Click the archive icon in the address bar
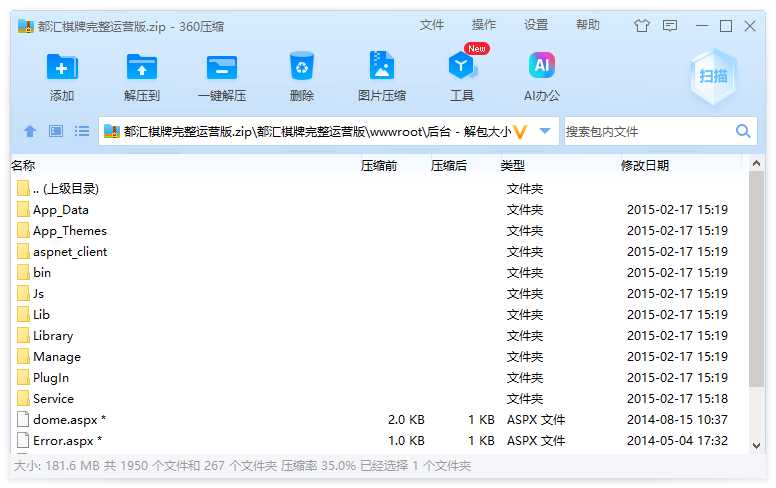776x488 pixels. tap(111, 131)
